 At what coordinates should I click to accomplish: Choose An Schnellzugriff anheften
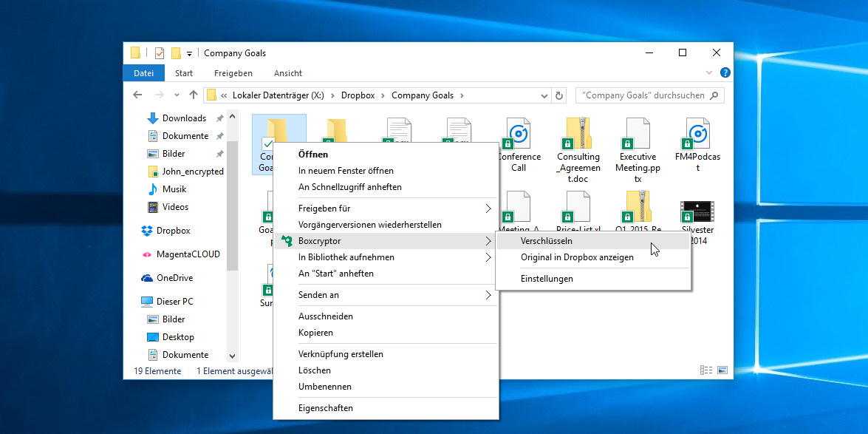[x=386, y=187]
